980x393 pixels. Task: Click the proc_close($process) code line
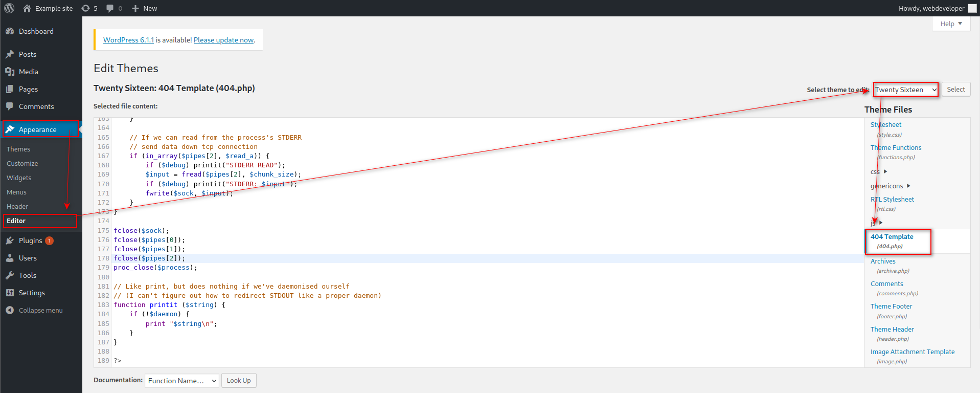click(x=155, y=268)
